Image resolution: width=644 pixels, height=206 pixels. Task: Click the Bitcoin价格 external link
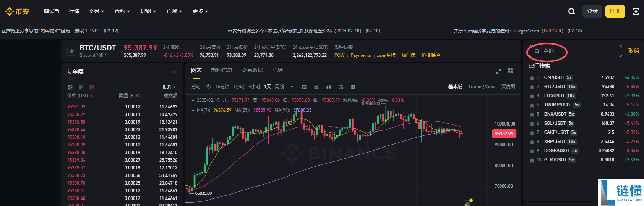click(x=93, y=55)
